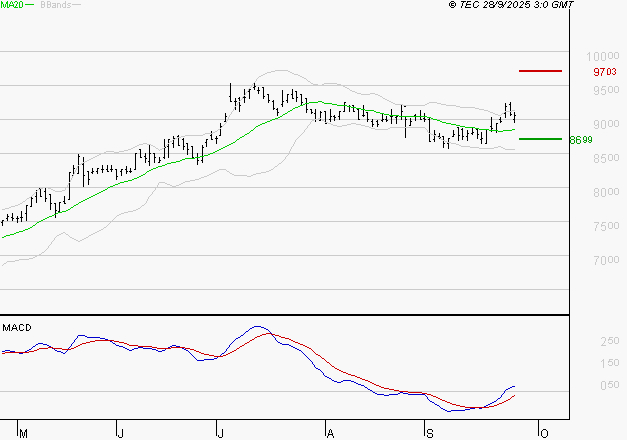
Task: Click the 7500 price axis label
Action: pyautogui.click(x=606, y=226)
